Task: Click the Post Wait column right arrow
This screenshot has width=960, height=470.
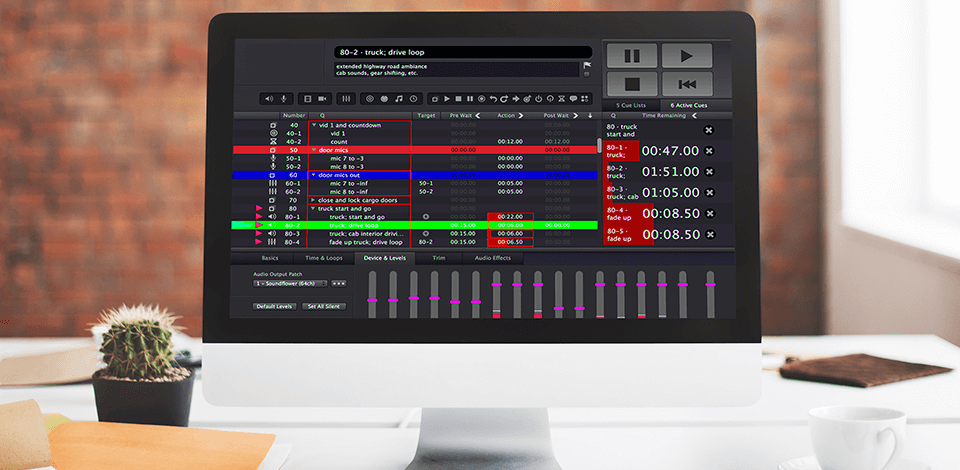Action: point(577,115)
